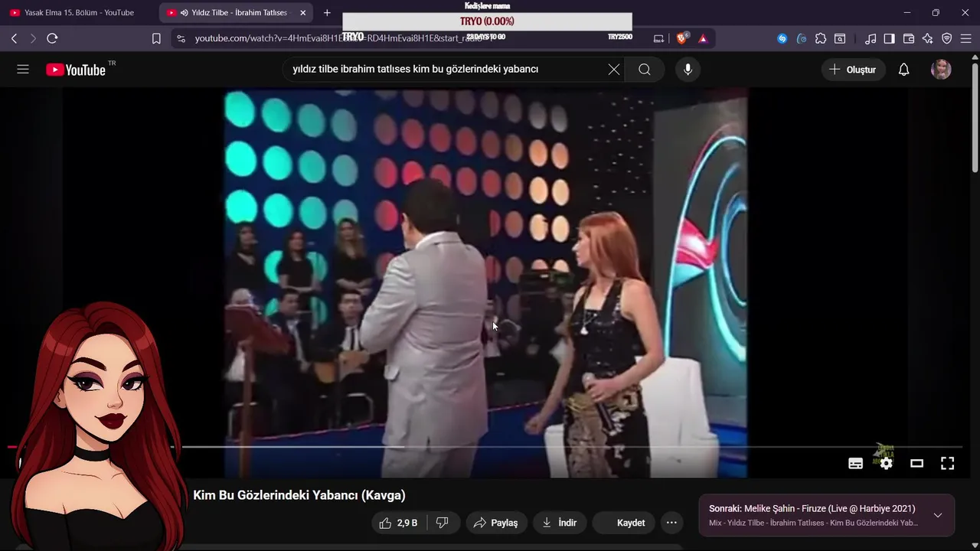Toggle subtitles on the video player
980x551 pixels.
pos(856,463)
